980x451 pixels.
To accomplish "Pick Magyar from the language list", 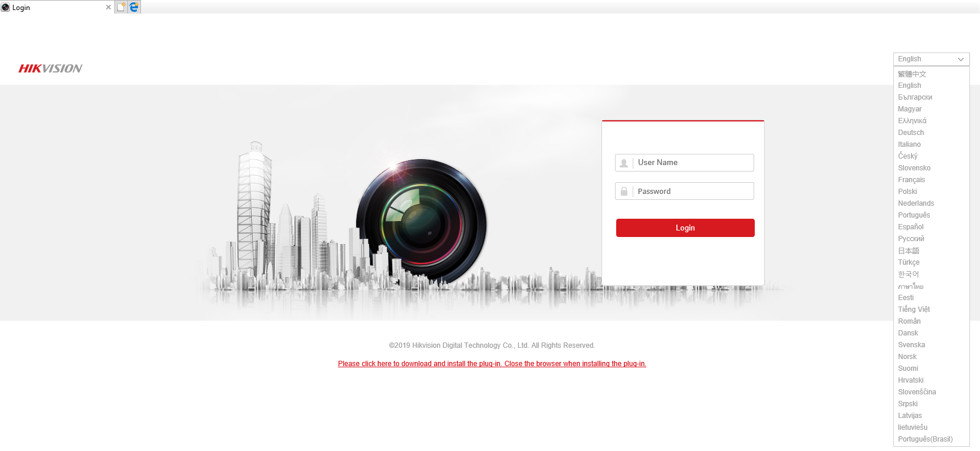I will point(910,109).
